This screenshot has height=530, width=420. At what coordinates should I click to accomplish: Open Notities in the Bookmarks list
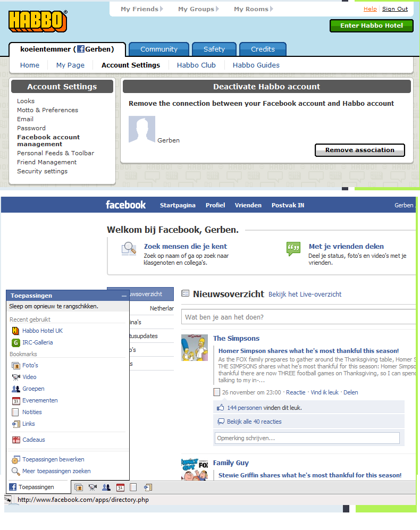pyautogui.click(x=32, y=412)
